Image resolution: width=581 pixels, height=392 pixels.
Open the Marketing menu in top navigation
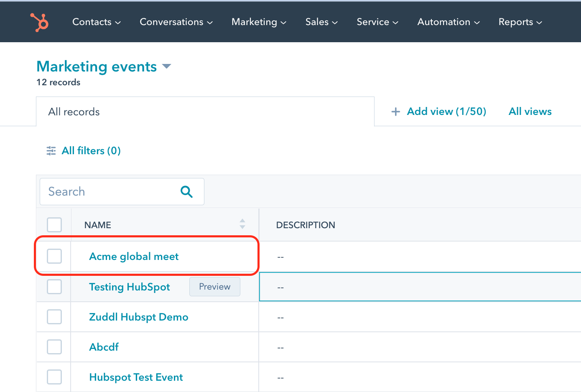(259, 22)
